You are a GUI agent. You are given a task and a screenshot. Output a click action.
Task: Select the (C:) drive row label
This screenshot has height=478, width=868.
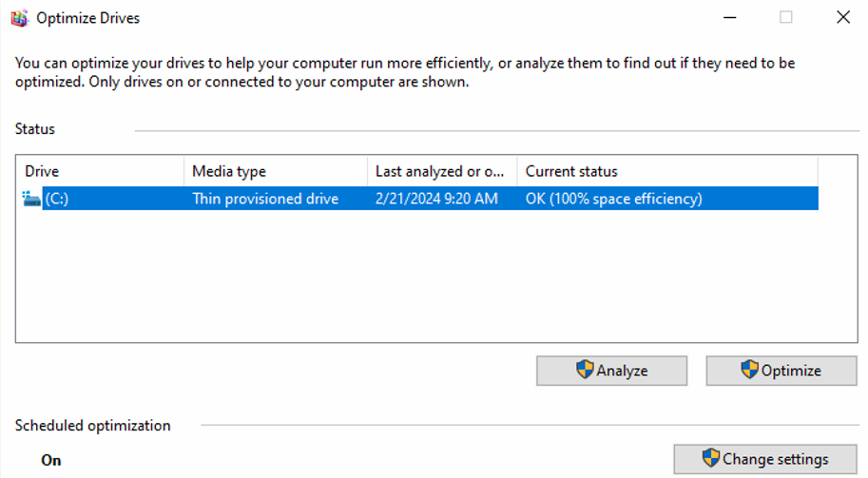pos(57,199)
